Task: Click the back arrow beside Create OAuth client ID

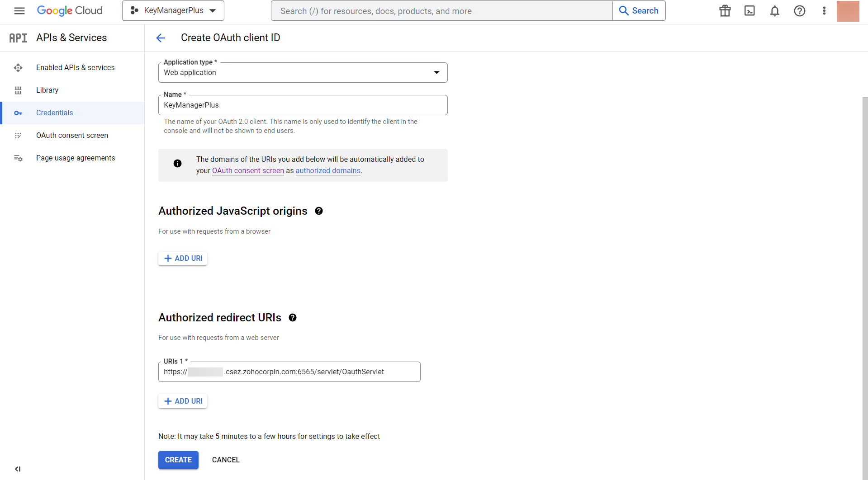Action: click(161, 38)
